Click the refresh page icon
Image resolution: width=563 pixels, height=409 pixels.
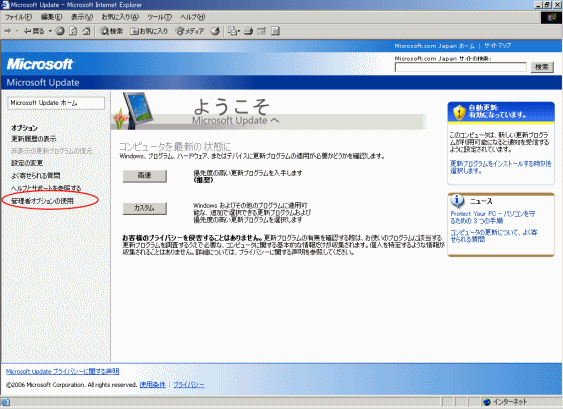pos(73,31)
